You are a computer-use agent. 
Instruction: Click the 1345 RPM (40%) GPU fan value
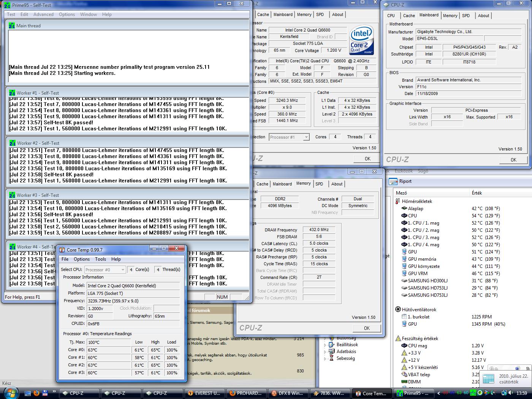488,324
